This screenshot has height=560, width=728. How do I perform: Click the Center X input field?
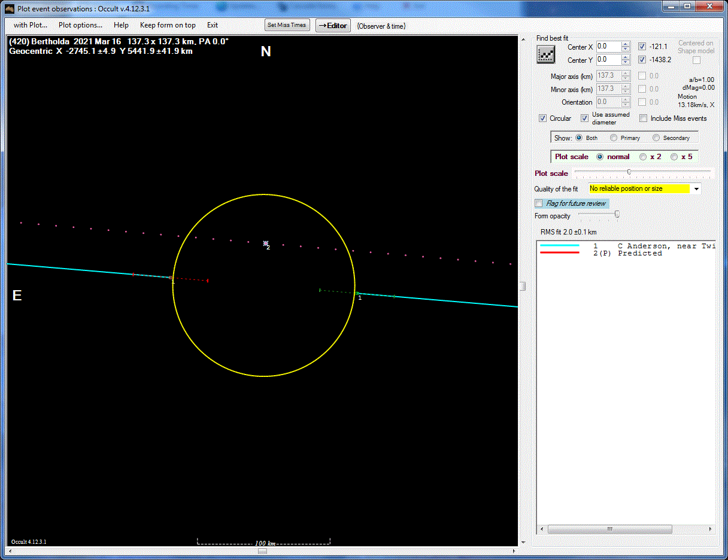(609, 47)
